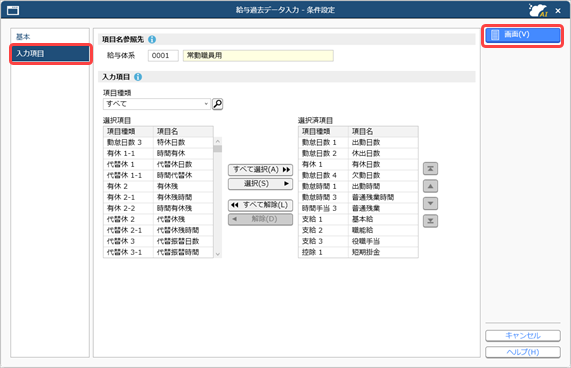Select row 普通残業時間 in 選択済項目 list
Image resolution: width=571 pixels, height=368 pixels.
click(358, 197)
